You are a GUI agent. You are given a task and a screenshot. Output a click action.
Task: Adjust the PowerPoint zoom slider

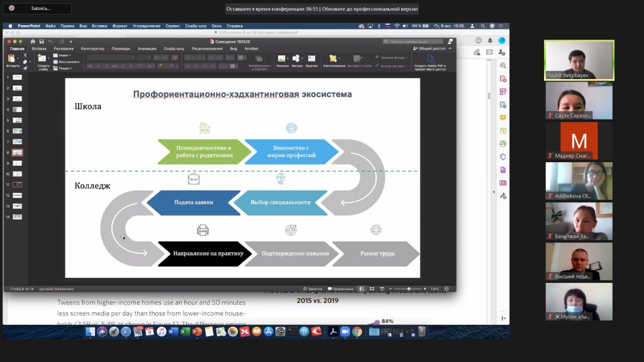(409, 289)
